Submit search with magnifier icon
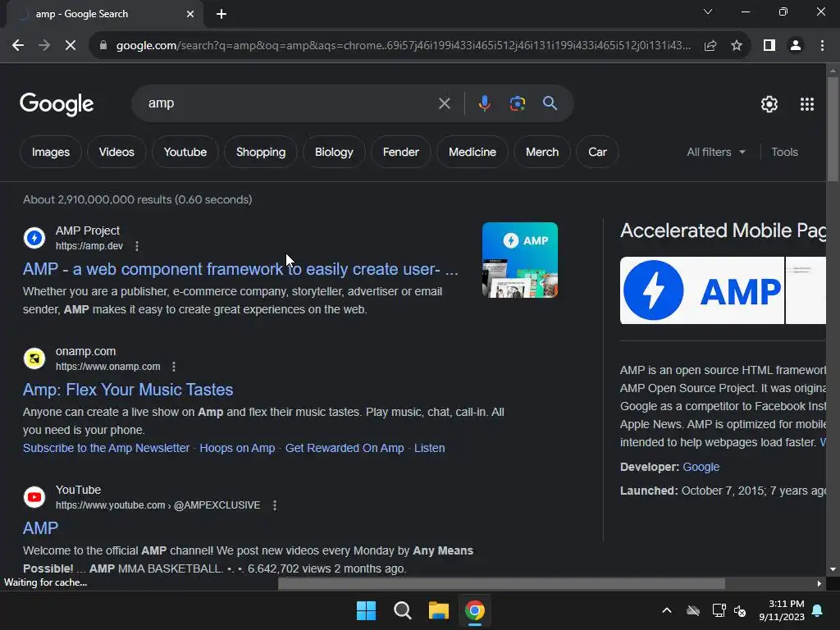 tap(550, 103)
